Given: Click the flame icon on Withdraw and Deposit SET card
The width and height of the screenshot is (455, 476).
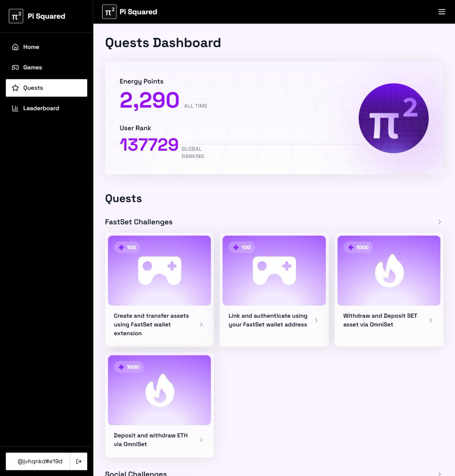Looking at the screenshot, I should click(x=389, y=271).
